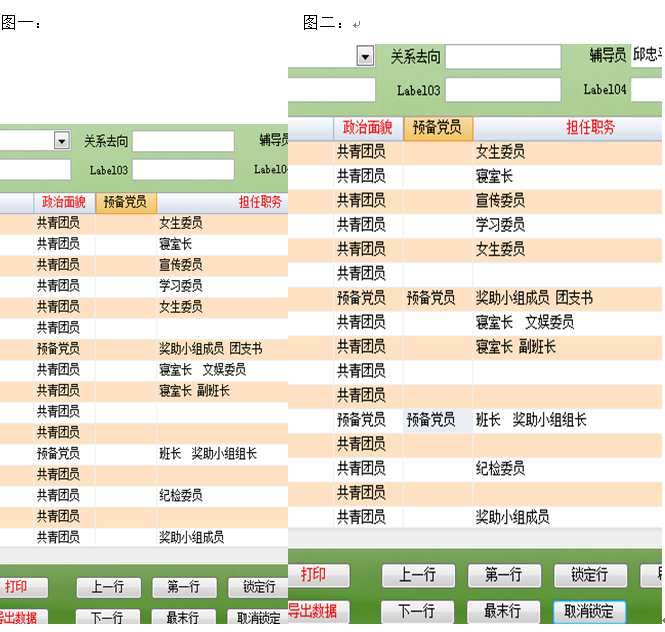Select 预备党员 column cell in 班长 row, 图二
665x632 pixels.
(438, 420)
